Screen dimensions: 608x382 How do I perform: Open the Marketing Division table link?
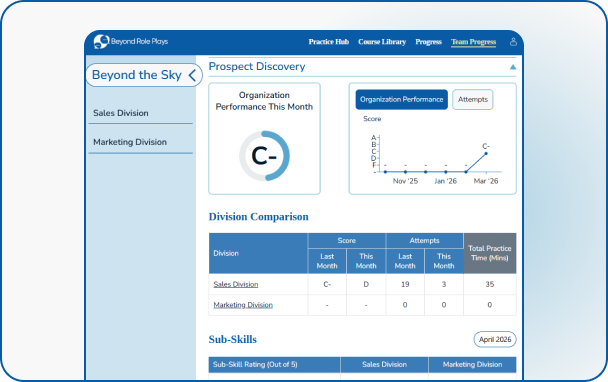(x=243, y=305)
